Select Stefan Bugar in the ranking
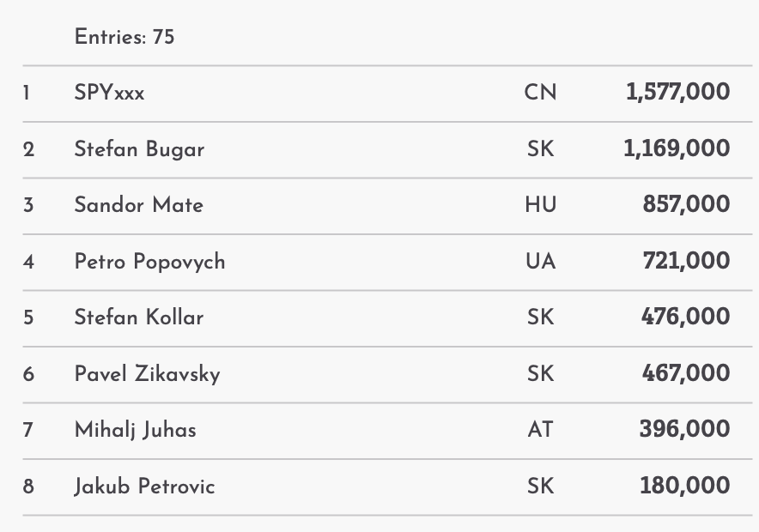The width and height of the screenshot is (759, 532). (x=139, y=149)
